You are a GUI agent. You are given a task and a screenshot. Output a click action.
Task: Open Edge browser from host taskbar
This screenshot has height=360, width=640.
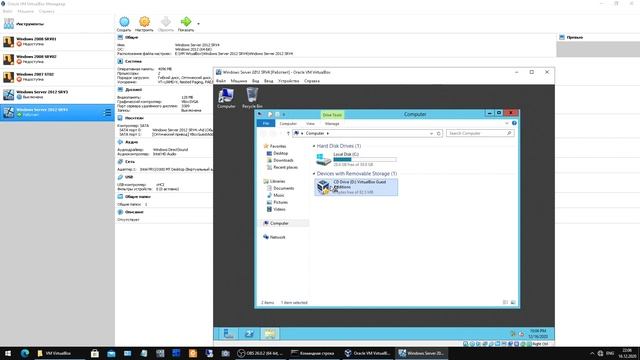[25, 353]
